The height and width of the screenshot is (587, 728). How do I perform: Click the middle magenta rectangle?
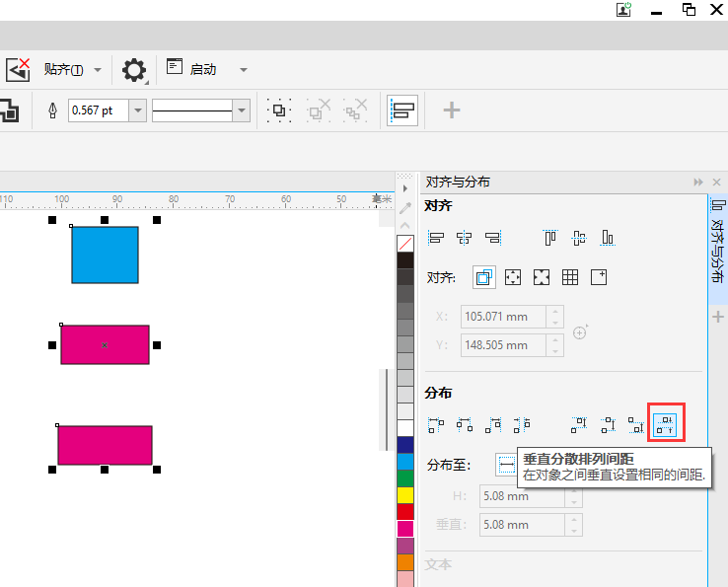tap(105, 344)
